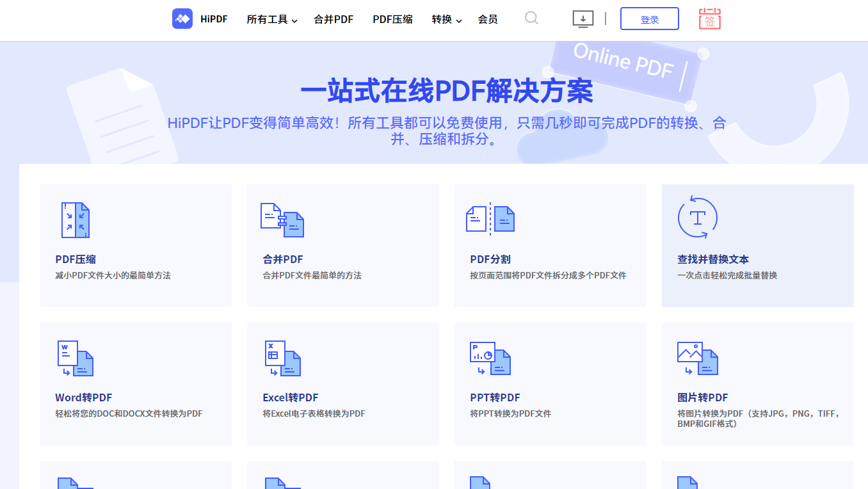Open the Word转PDF card title
This screenshot has height=489, width=868.
pyautogui.click(x=84, y=397)
